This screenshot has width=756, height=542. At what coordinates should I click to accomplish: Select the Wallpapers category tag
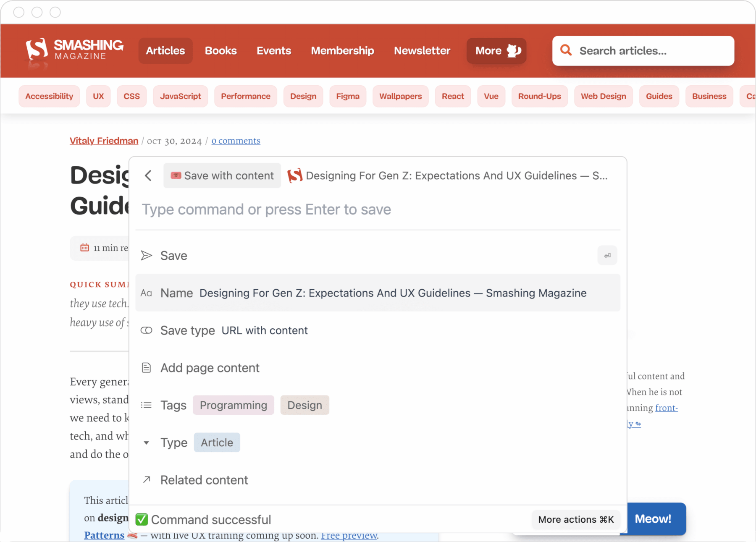401,96
